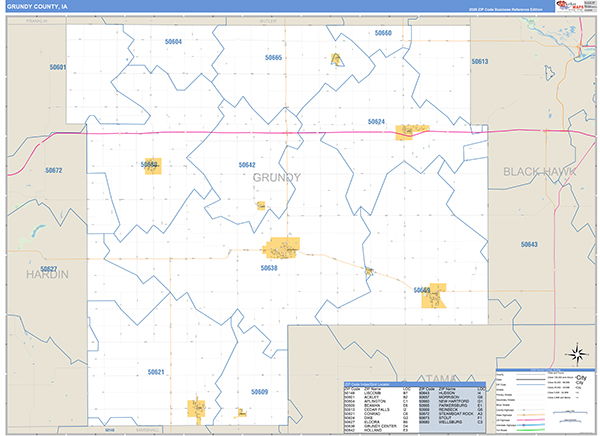Screen dimensions: 600x436
Task: Click the ELDORA row in the ZIP index
Action: pos(382,422)
